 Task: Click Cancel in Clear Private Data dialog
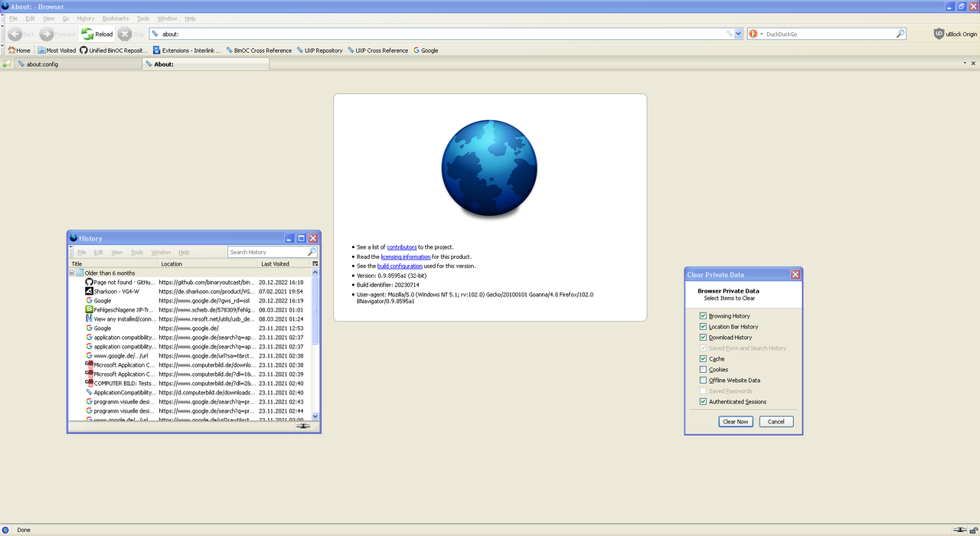coord(776,421)
